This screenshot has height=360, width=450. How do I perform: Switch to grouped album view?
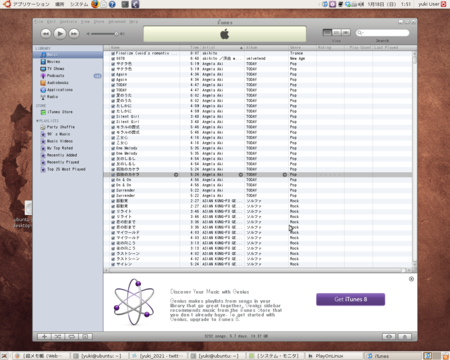pyautogui.click(x=337, y=32)
